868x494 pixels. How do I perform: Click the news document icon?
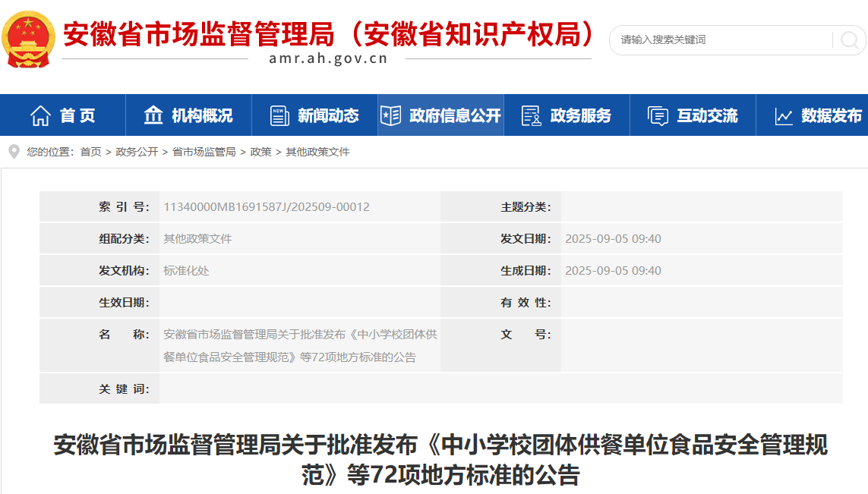tap(279, 115)
